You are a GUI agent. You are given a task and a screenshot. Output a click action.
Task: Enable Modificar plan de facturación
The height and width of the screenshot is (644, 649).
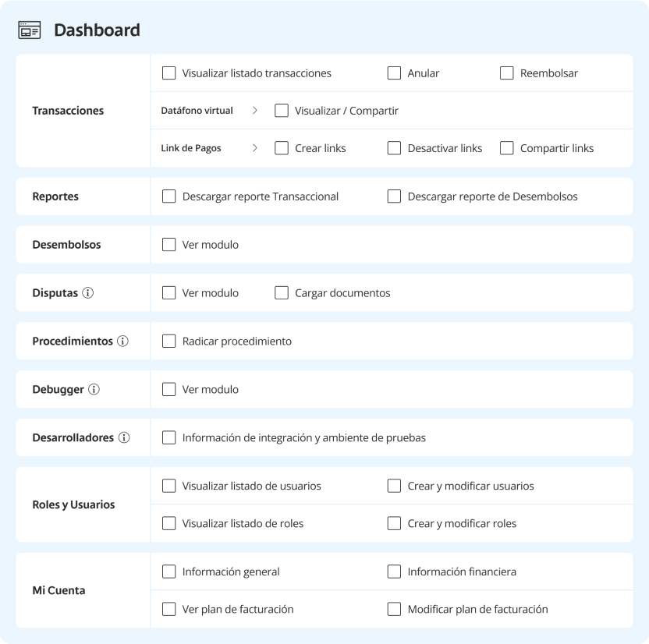point(394,609)
